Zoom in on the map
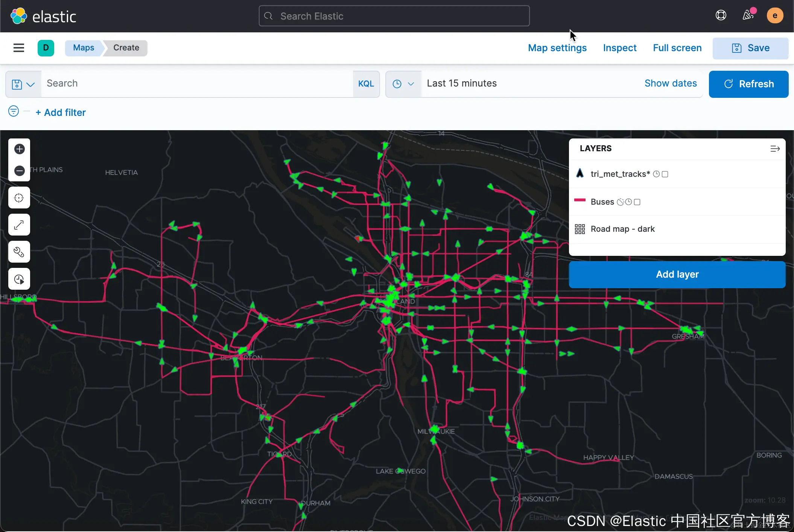 (x=19, y=149)
